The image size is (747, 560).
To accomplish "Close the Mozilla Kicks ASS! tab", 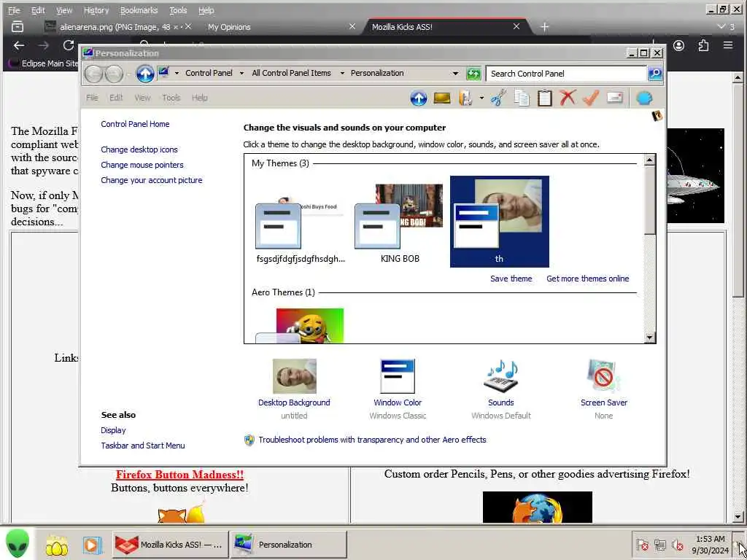I will (x=516, y=27).
